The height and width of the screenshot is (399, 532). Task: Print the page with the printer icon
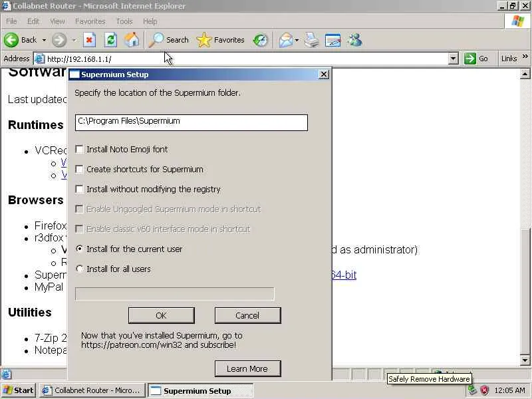[311, 40]
